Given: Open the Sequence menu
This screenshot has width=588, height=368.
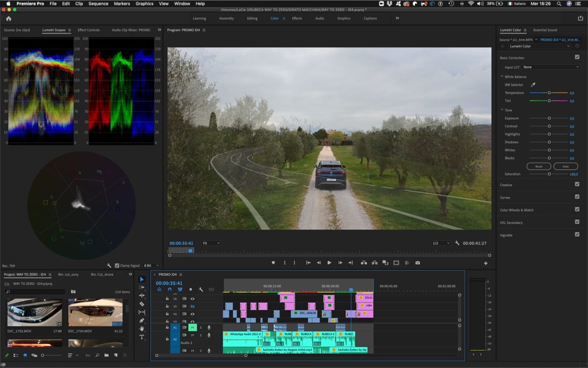Looking at the screenshot, I should click(98, 4).
